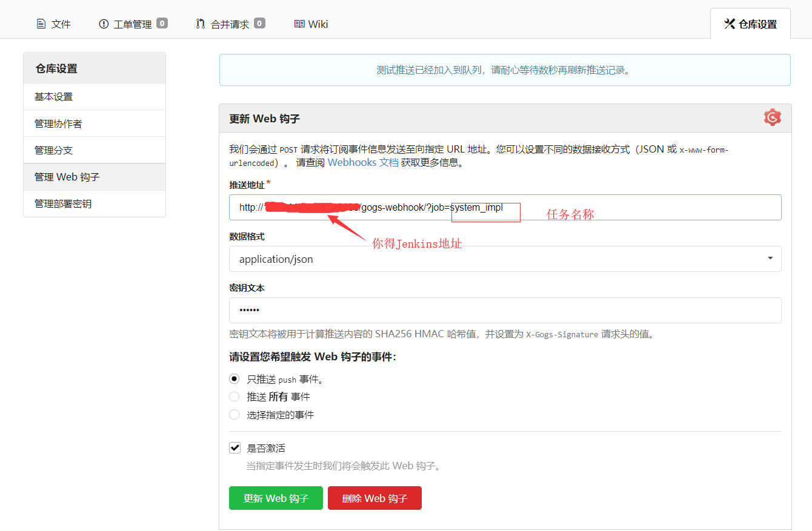Click the Gogs logo icon in header
The image size is (812, 531).
coord(772,117)
